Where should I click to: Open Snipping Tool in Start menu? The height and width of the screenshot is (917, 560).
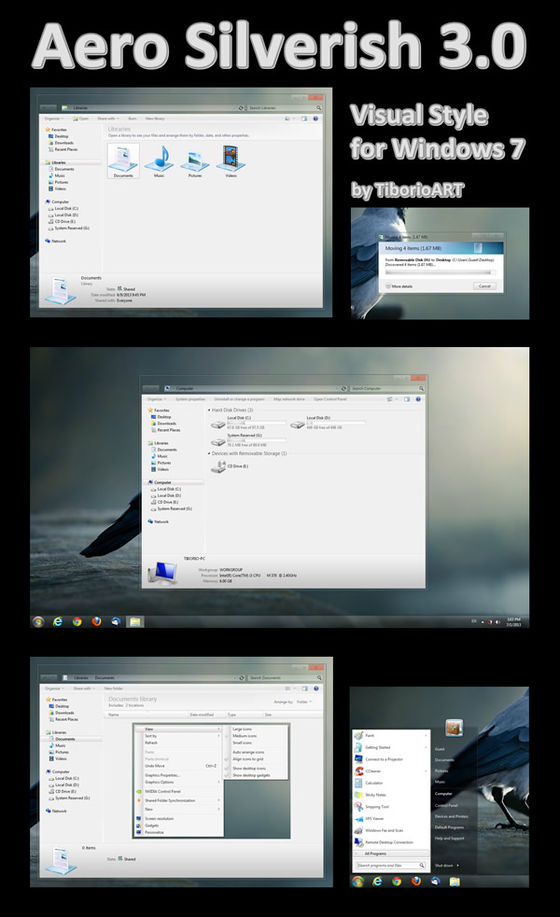pos(376,806)
